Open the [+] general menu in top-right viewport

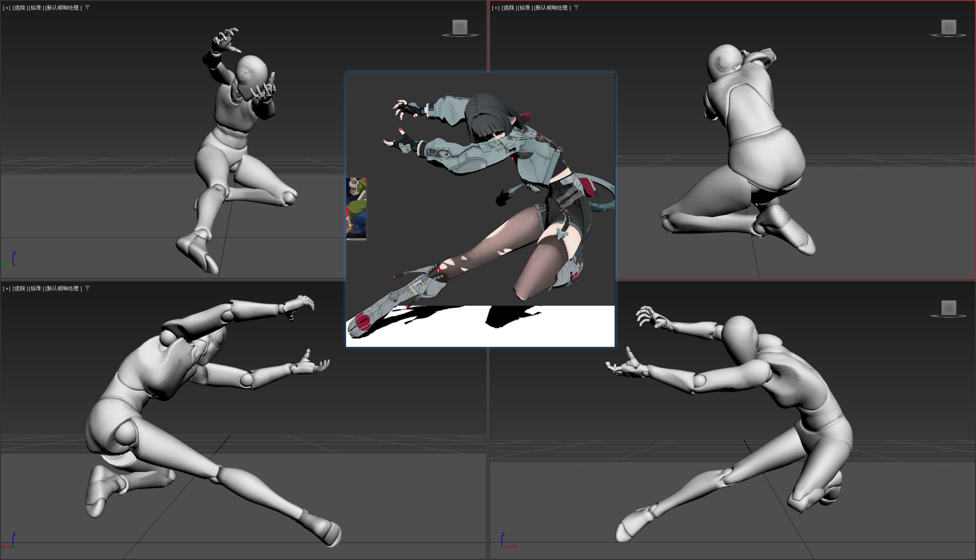(x=496, y=8)
